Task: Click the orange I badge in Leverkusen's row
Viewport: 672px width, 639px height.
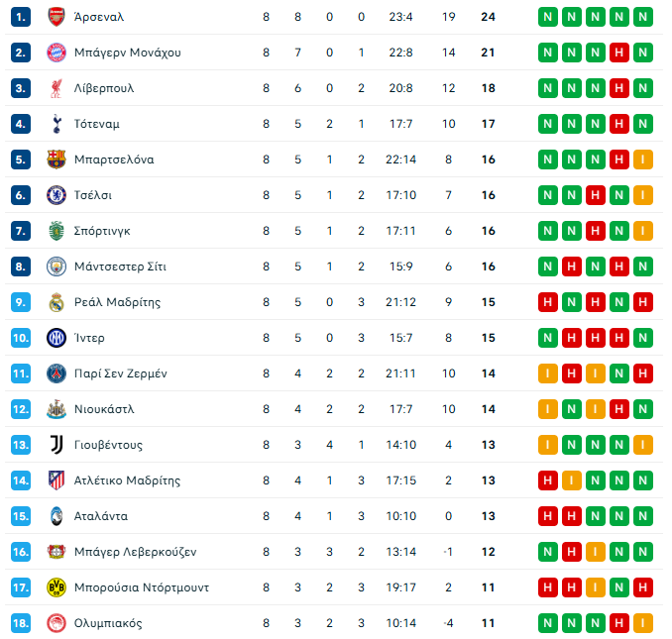Action: tap(596, 552)
